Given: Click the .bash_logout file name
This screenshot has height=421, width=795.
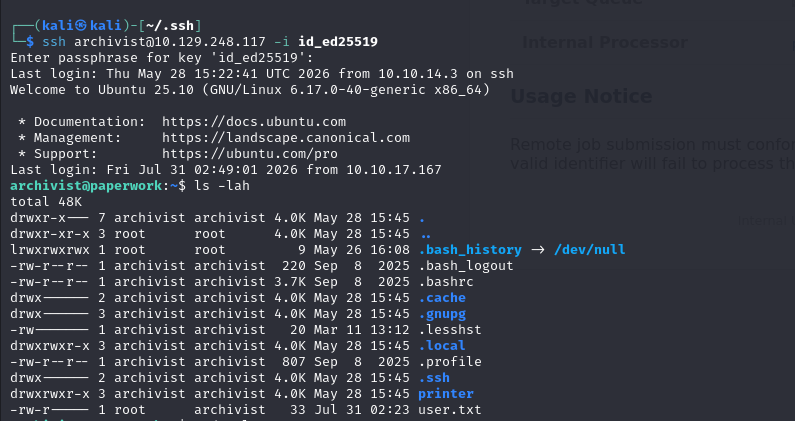Looking at the screenshot, I should click(x=466, y=266).
